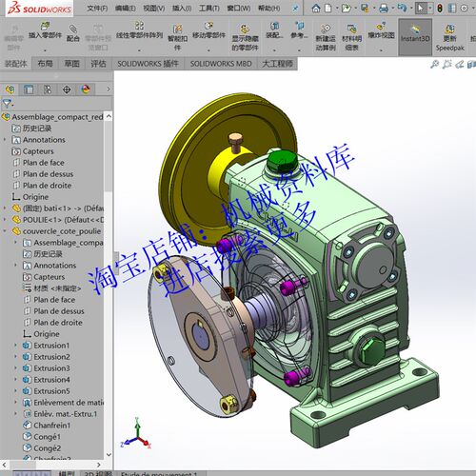Collapse the couvercle_cote_poulie component
This screenshot has width=476, height=476.
tap(5, 231)
